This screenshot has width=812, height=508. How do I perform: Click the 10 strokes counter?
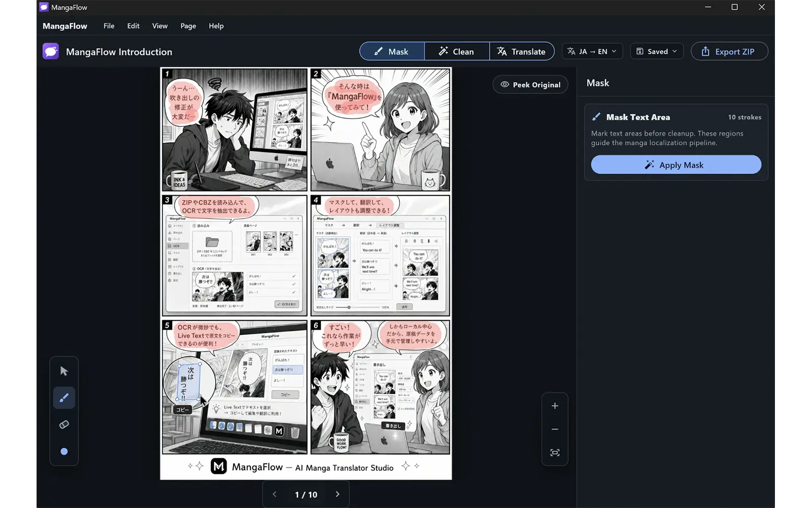(x=745, y=117)
